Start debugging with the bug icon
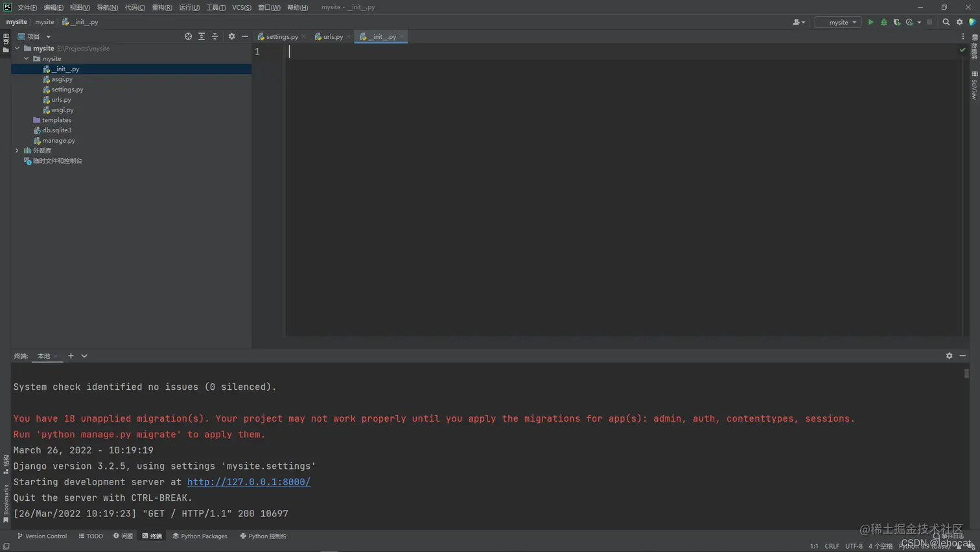 point(883,22)
